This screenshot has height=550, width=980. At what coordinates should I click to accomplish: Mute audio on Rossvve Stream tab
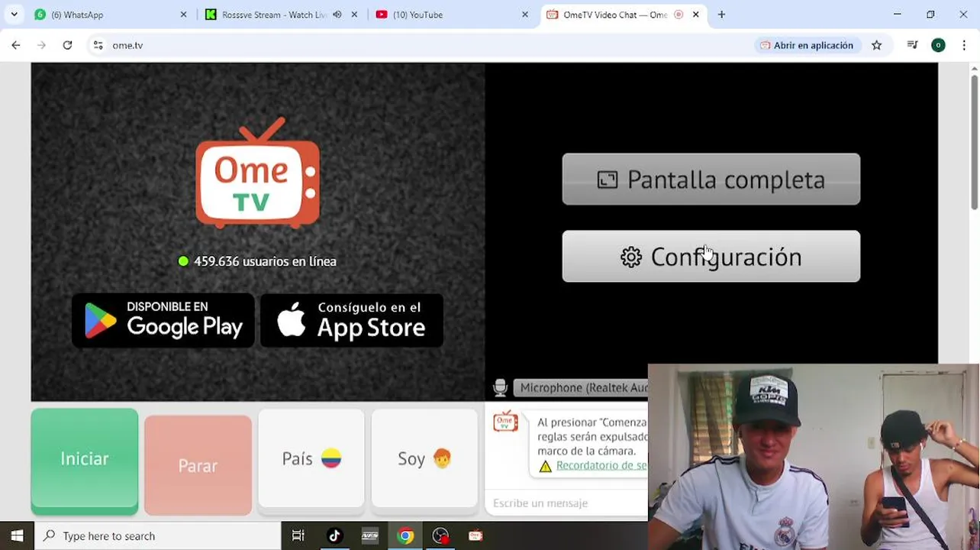pyautogui.click(x=337, y=15)
